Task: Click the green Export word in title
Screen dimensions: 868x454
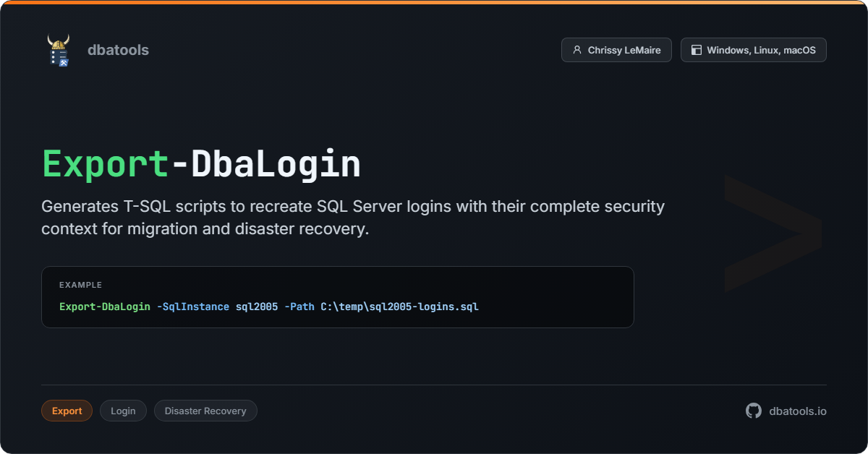Action: [105, 164]
